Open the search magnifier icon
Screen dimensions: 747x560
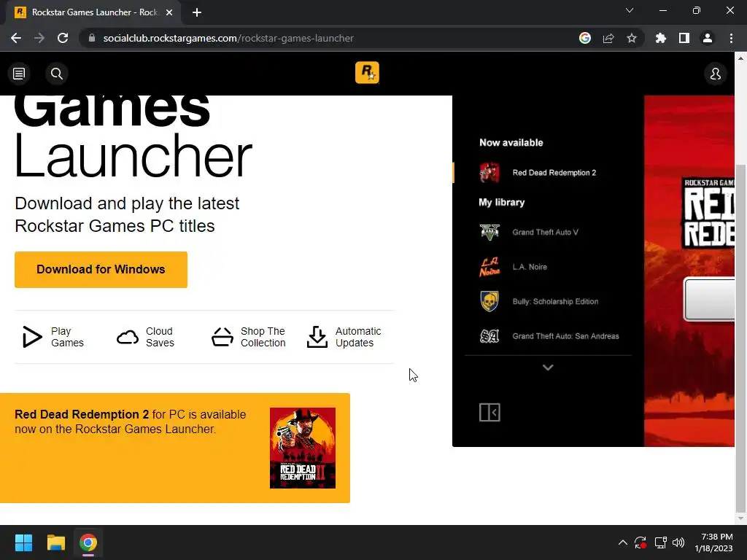[57, 74]
